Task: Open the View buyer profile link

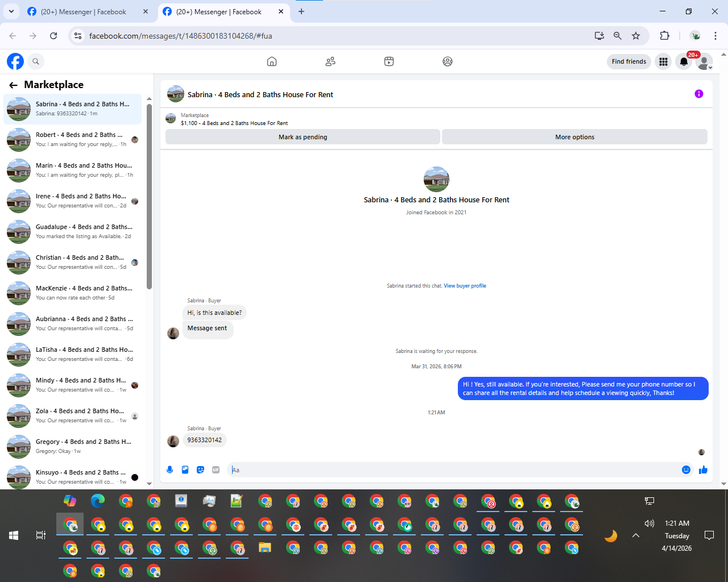Action: 465,286
